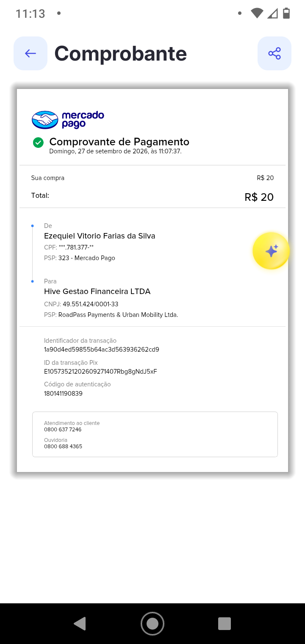Tap the battery status icon
Viewport: 305px width, 644px height.
coord(286,13)
